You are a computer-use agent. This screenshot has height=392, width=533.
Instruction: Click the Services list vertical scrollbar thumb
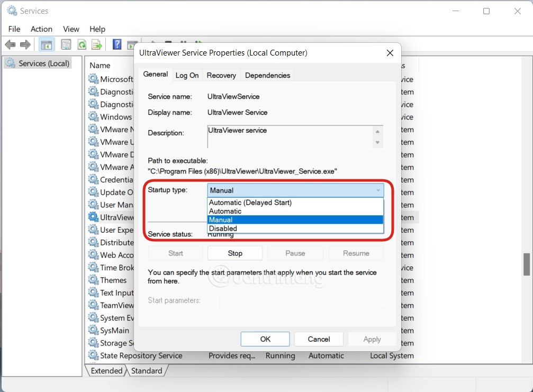pos(527,265)
